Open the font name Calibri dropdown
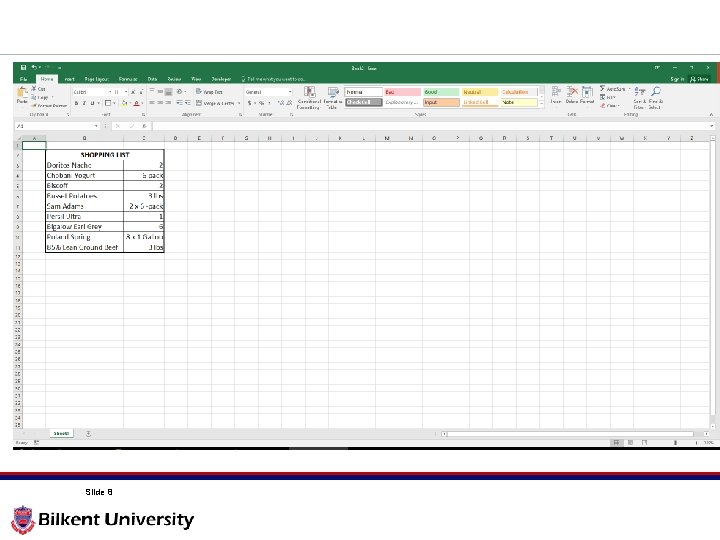Image resolution: width=720 pixels, height=540 pixels. click(x=110, y=92)
